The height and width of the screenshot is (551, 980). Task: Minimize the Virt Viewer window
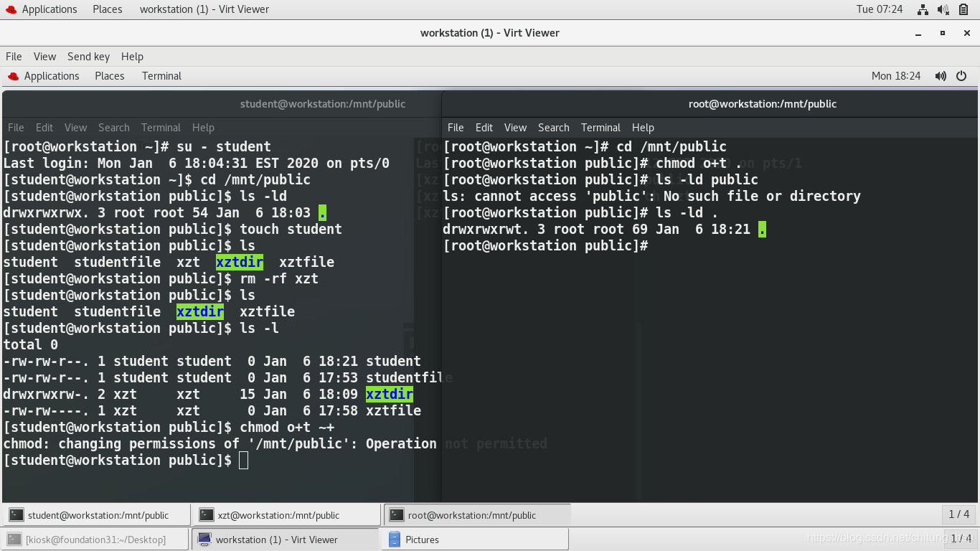[919, 33]
